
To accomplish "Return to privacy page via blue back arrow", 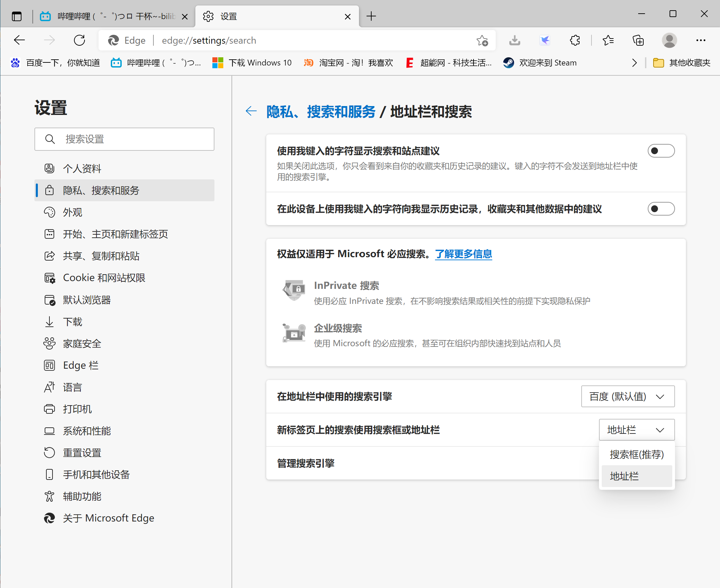I will pyautogui.click(x=251, y=111).
